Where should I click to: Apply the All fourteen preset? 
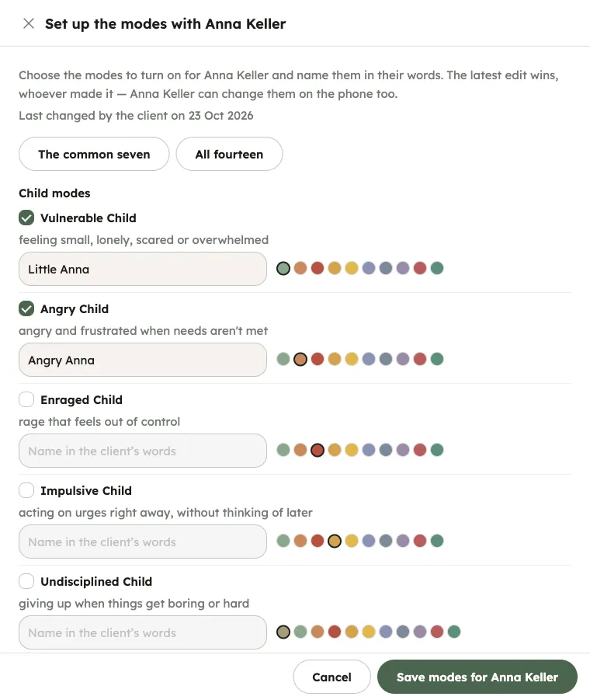tap(229, 154)
